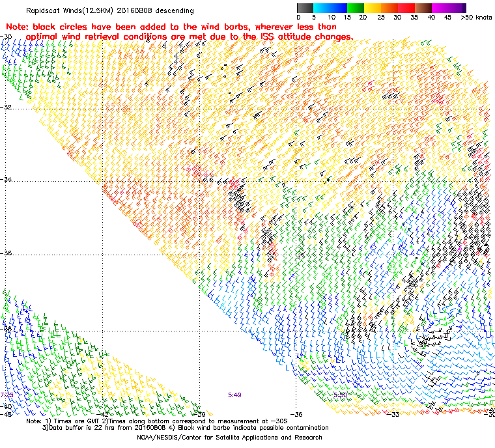Select the orange 25-30 knots color bar segment
The image size is (495, 448).
pyautogui.click(x=389, y=8)
